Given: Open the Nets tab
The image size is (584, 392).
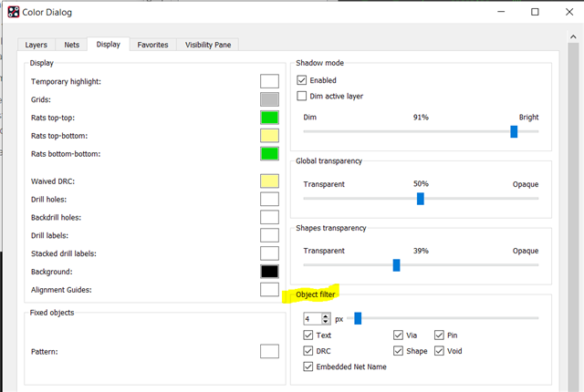Looking at the screenshot, I should click(71, 44).
